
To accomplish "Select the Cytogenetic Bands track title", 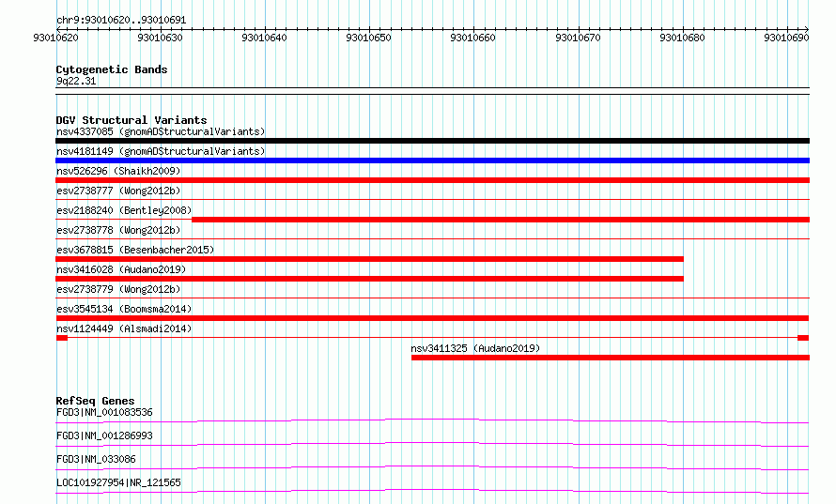I will [x=112, y=69].
